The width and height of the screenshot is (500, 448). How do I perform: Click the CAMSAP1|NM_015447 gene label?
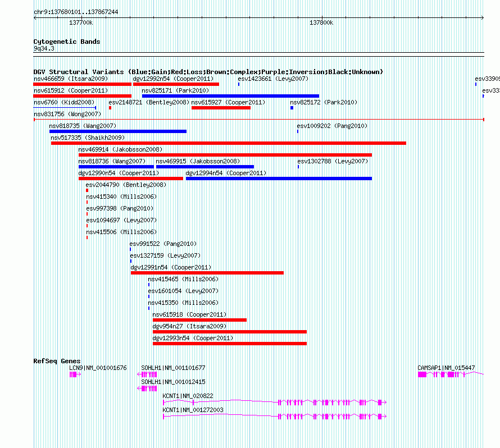(x=446, y=368)
